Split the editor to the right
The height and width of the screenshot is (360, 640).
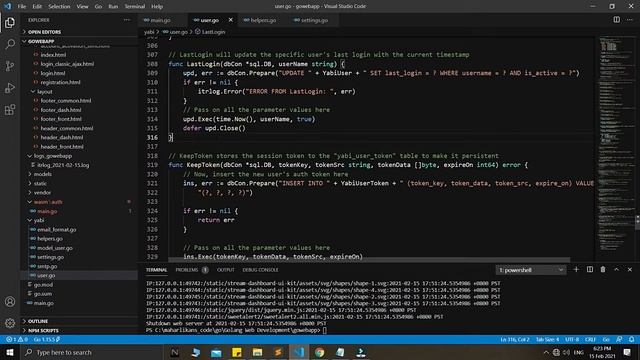(x=616, y=20)
